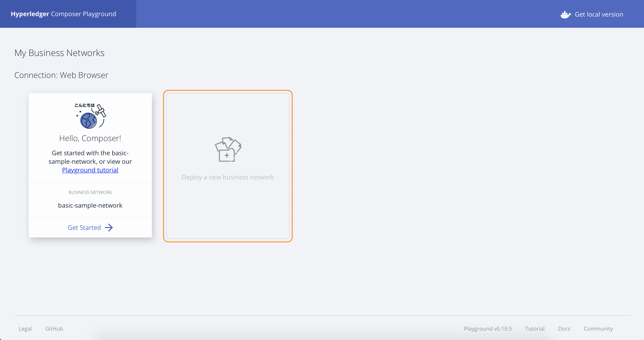
Task: Click the My Business Networks heading
Action: click(x=59, y=53)
